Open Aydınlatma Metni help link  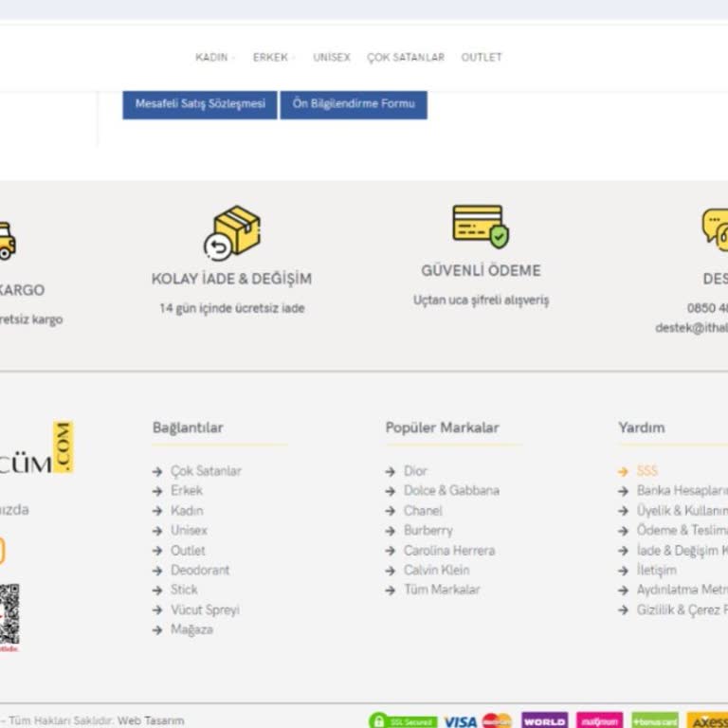682,590
